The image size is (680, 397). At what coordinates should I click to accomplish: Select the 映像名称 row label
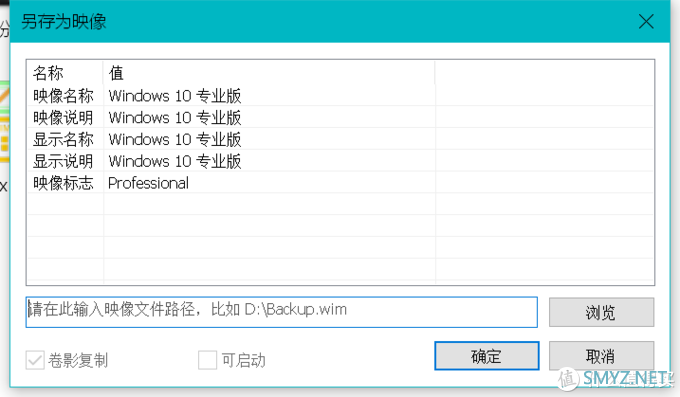[x=63, y=96]
